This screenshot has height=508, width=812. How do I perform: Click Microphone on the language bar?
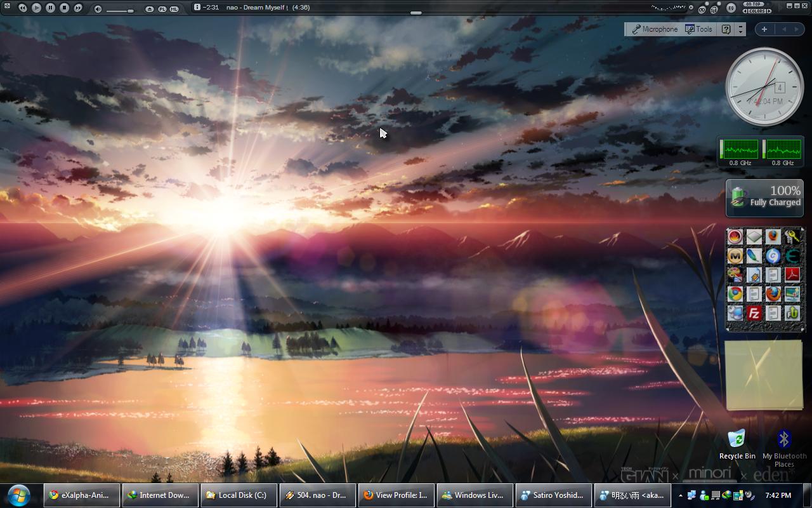[x=655, y=29]
